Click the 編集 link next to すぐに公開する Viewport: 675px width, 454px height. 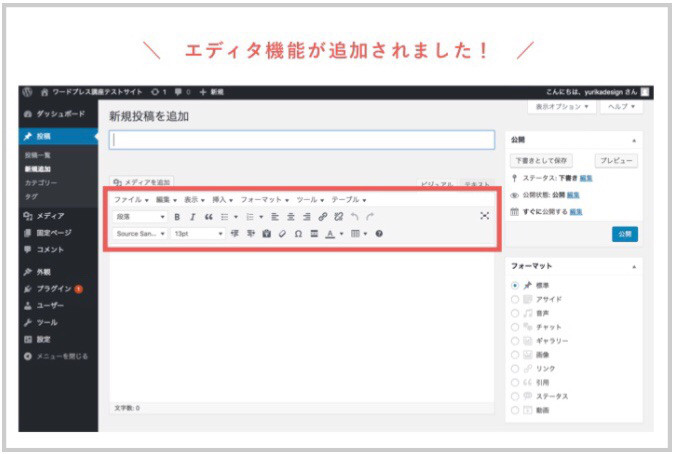(x=576, y=212)
